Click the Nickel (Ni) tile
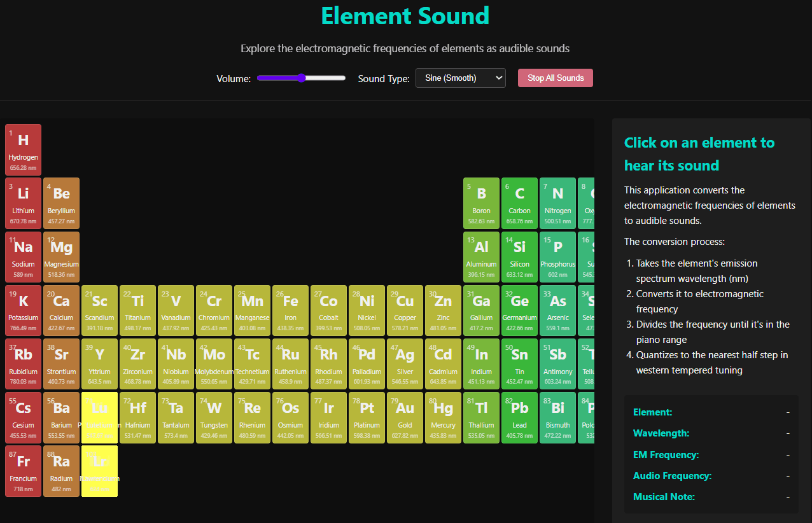Screen dimensions: 812x523 [367, 310]
